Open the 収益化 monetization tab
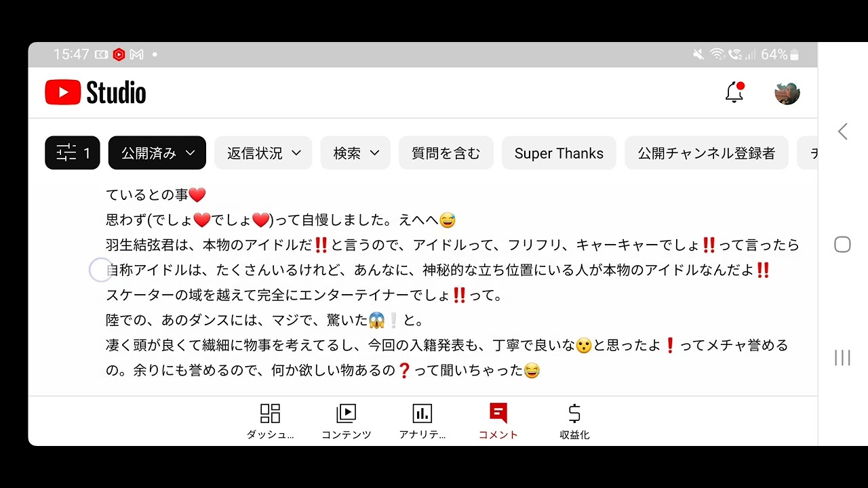This screenshot has width=868, height=488. coord(574,422)
